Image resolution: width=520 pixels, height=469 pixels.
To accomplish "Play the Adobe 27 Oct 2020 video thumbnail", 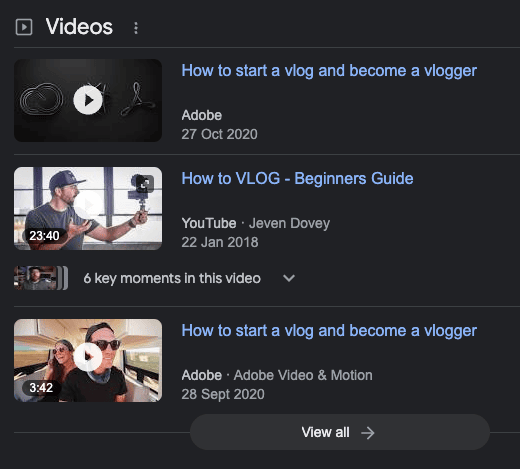I will pos(88,100).
